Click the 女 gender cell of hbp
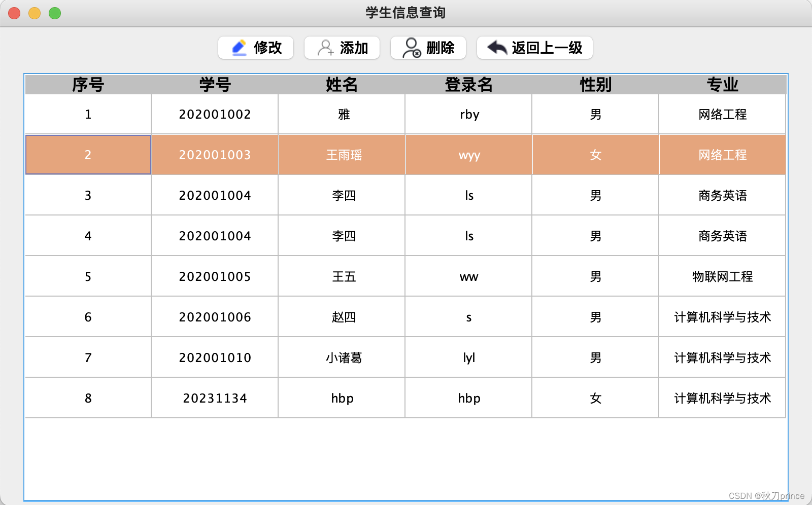 596,398
